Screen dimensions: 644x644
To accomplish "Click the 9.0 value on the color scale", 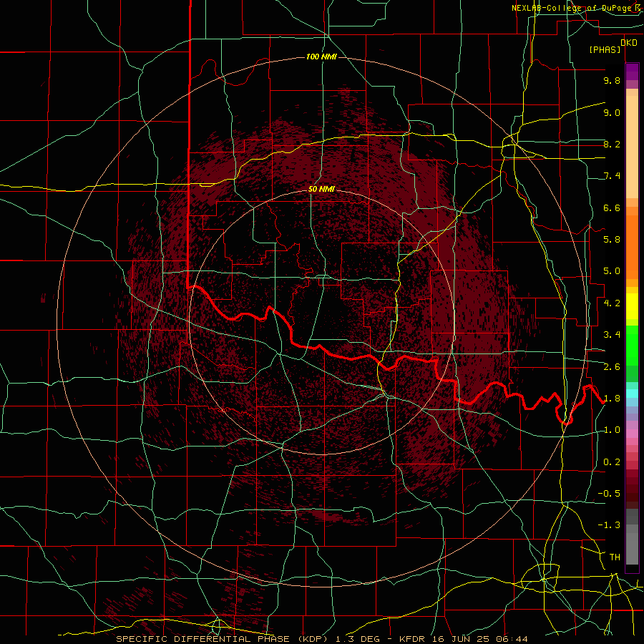I will (612, 112).
